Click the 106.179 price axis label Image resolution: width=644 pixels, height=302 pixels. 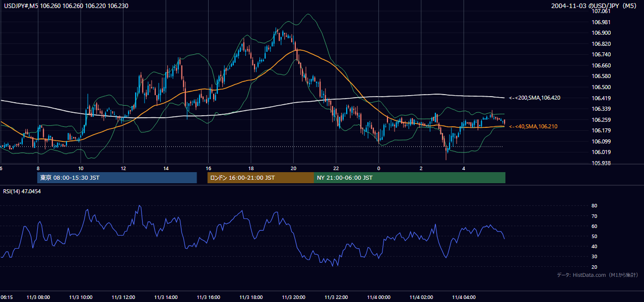tap(601, 130)
